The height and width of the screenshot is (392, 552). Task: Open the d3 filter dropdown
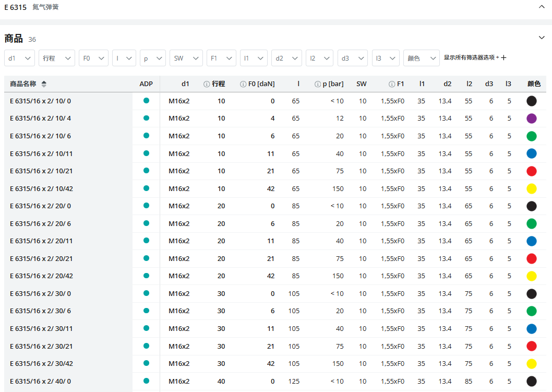(x=352, y=58)
